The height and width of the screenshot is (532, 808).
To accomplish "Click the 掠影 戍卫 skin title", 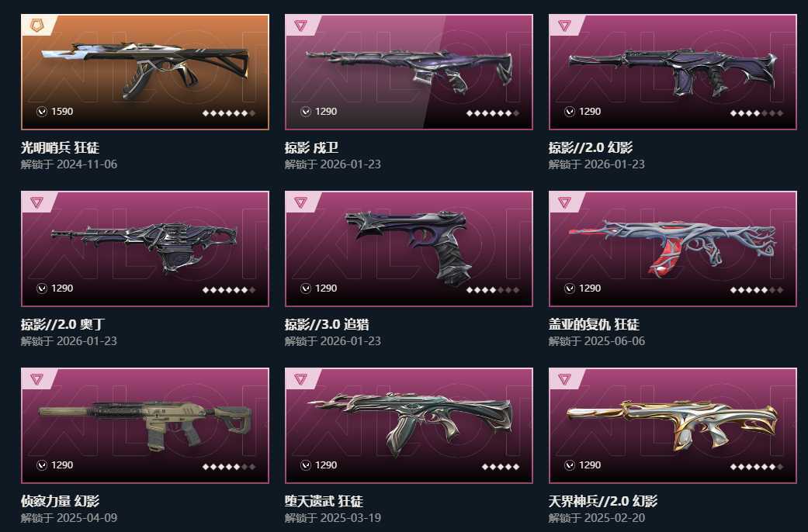I will [311, 148].
